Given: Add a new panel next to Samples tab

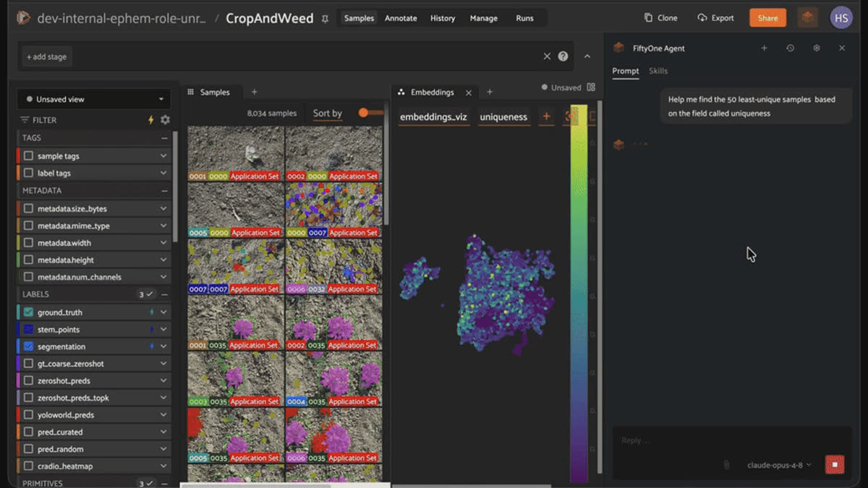Looking at the screenshot, I should tap(254, 92).
